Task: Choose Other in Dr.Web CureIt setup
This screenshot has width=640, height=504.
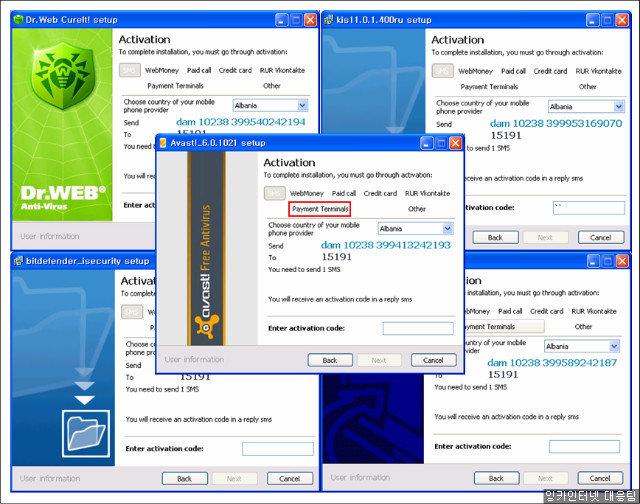Action: point(272,86)
